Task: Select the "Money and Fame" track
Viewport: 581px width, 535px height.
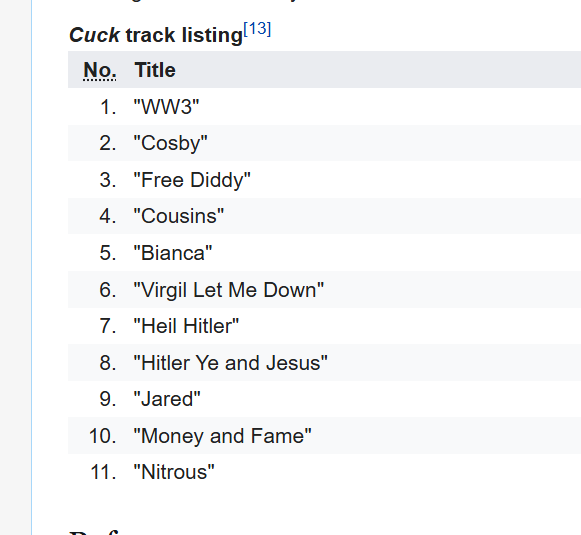Action: pos(222,436)
